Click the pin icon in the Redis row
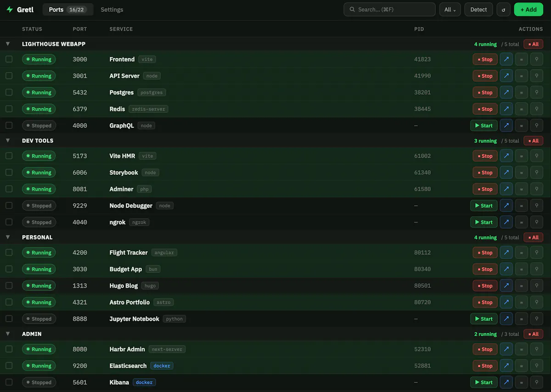 [536, 109]
